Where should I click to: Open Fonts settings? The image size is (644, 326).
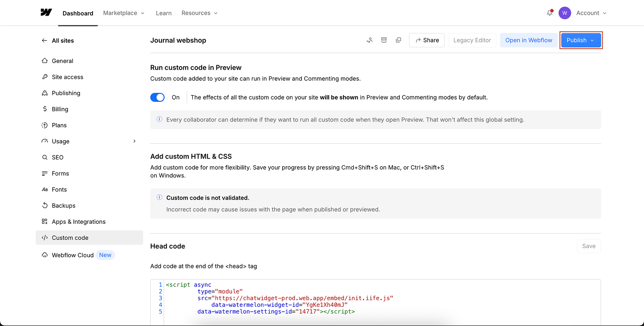click(89, 189)
